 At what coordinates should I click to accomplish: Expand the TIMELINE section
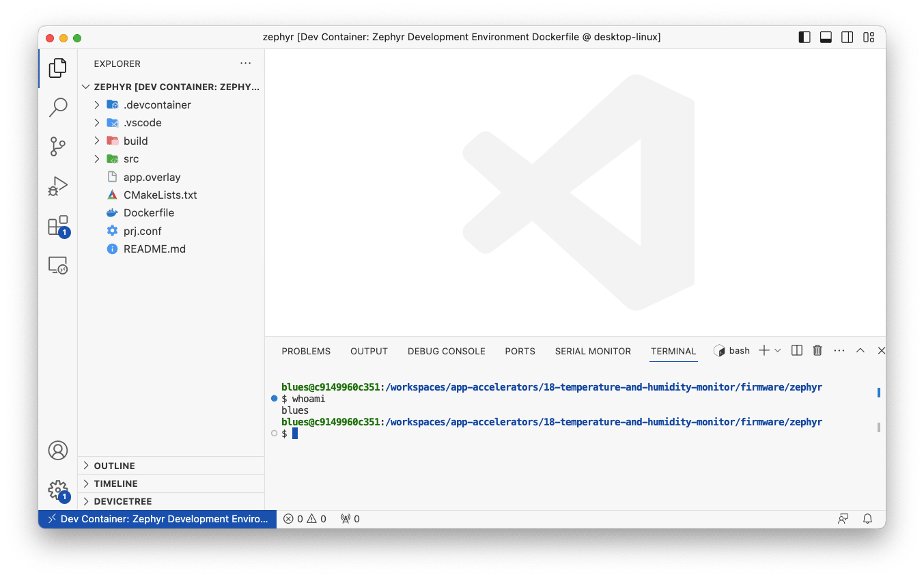(x=171, y=483)
